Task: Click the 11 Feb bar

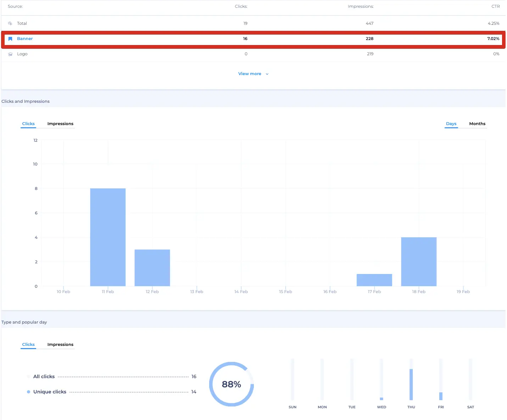Action: tap(108, 237)
